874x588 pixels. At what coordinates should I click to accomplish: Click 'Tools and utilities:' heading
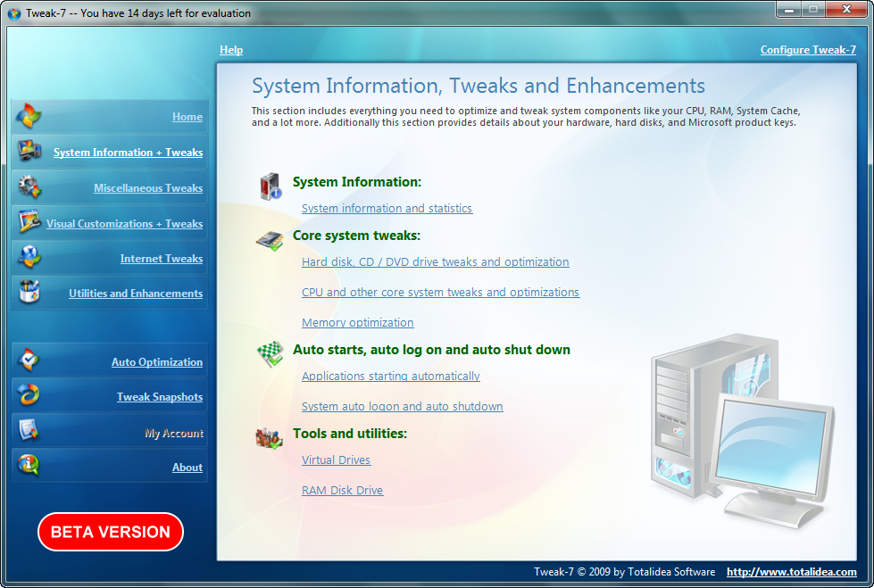tap(350, 434)
